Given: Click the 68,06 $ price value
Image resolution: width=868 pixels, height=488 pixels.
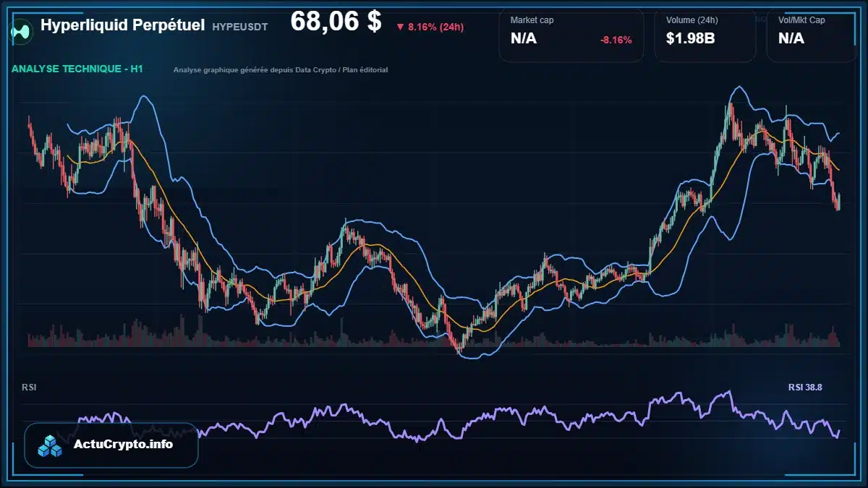Looking at the screenshot, I should [x=336, y=22].
